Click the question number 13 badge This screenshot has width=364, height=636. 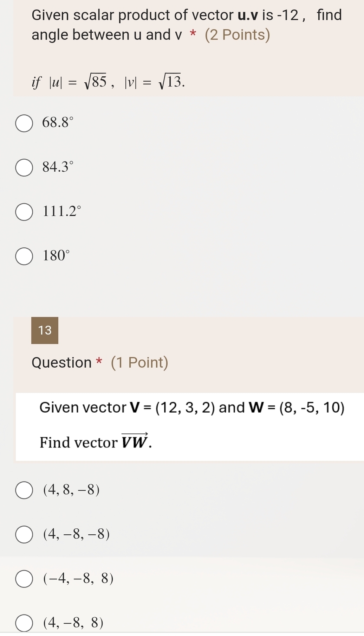pos(45,330)
